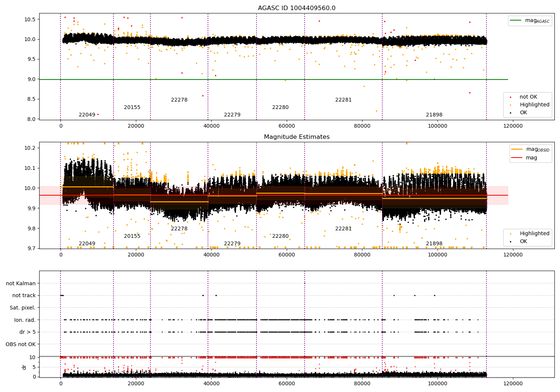Click the 'dr > 5' axis label
The width and height of the screenshot is (560, 392).
click(x=27, y=332)
